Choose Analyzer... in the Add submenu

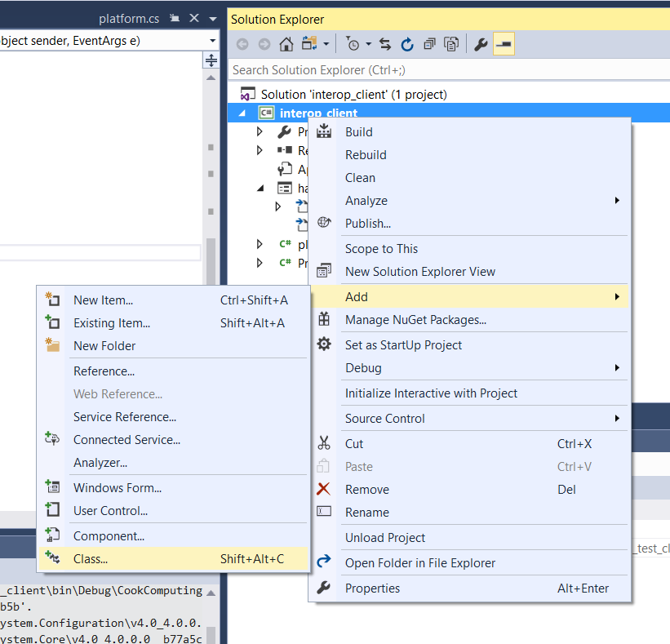tap(173, 462)
